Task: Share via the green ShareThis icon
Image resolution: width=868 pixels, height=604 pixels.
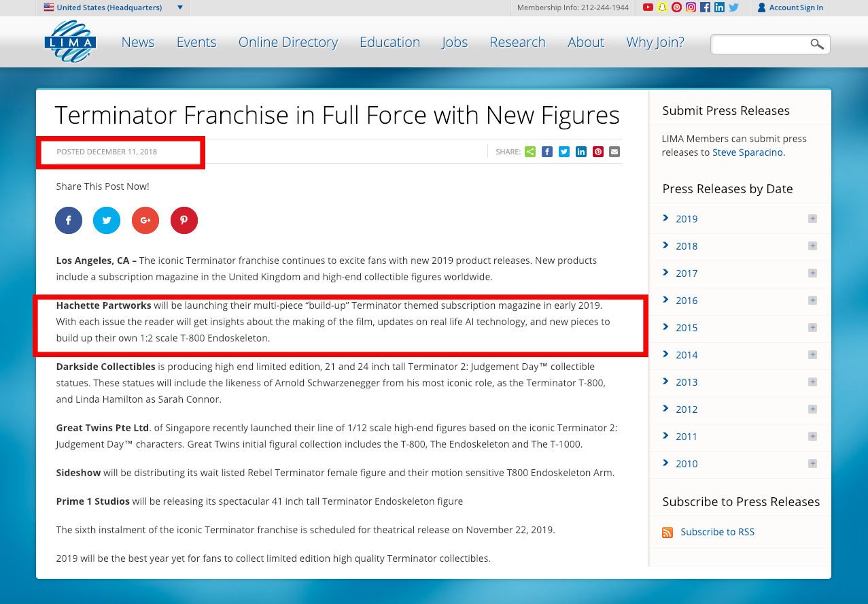Action: (x=530, y=152)
